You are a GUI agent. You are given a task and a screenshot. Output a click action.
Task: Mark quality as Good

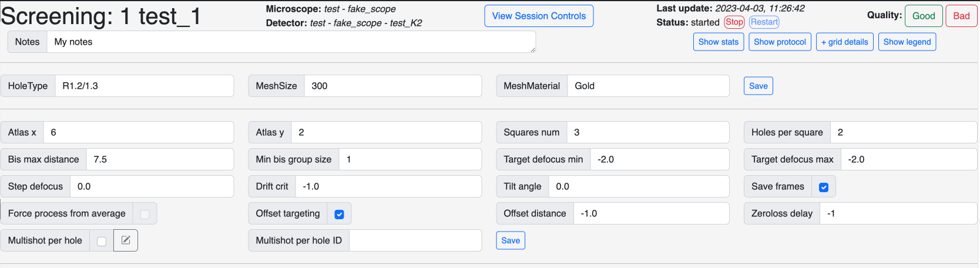[923, 16]
